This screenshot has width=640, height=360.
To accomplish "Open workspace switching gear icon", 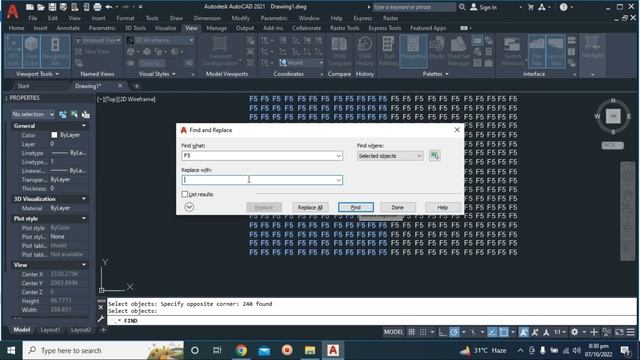I will pyautogui.click(x=575, y=332).
